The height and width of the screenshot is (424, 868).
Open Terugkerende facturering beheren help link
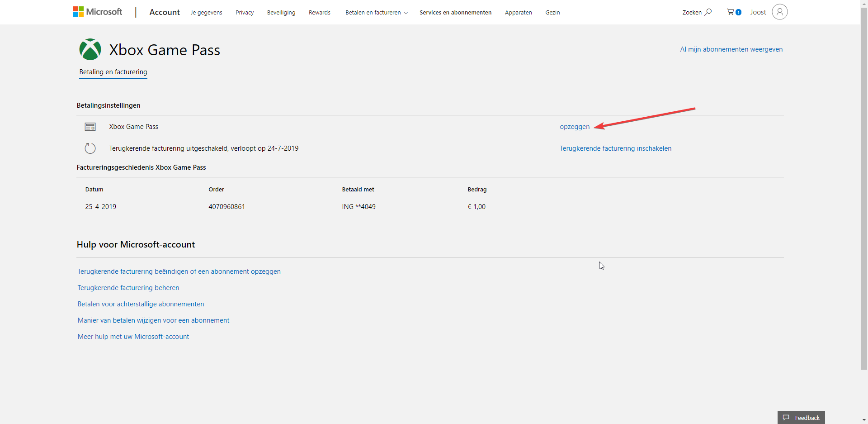(x=128, y=288)
